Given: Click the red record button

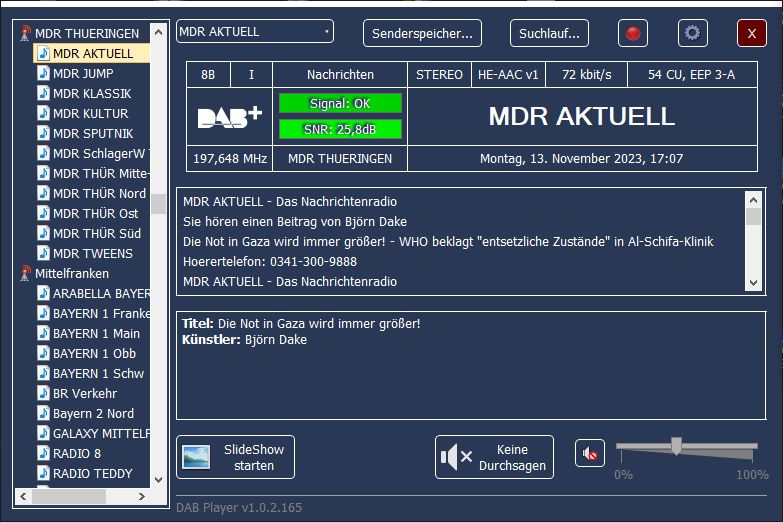Looking at the screenshot, I should tap(632, 33).
